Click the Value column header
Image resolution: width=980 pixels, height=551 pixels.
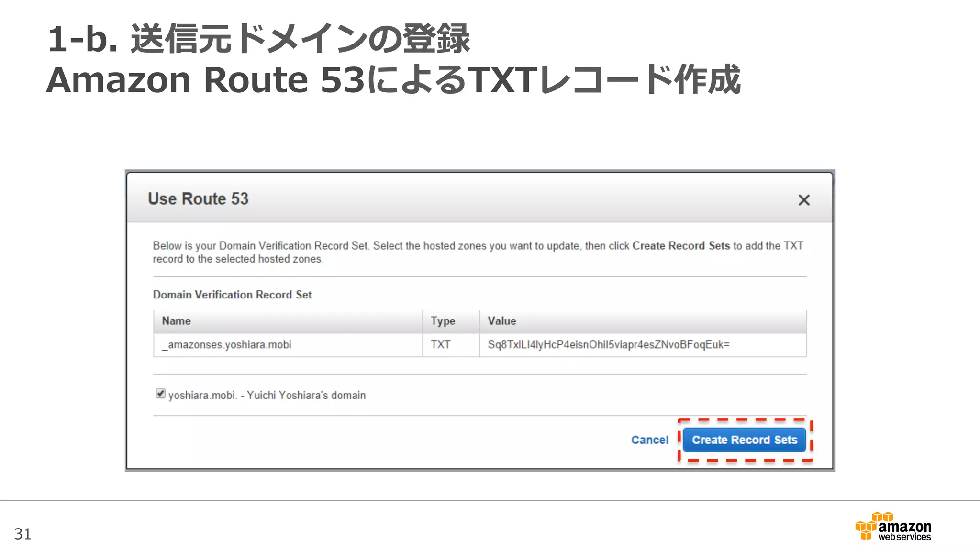(643, 321)
